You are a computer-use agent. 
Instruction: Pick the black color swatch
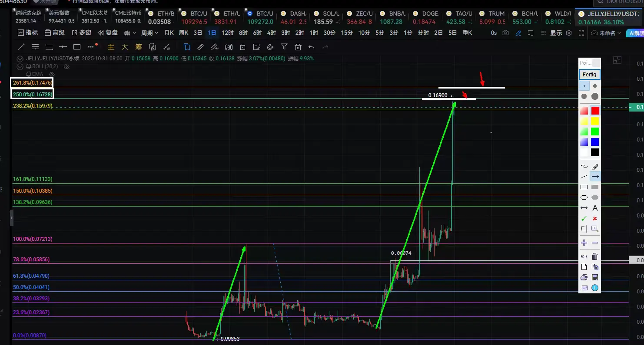(595, 152)
